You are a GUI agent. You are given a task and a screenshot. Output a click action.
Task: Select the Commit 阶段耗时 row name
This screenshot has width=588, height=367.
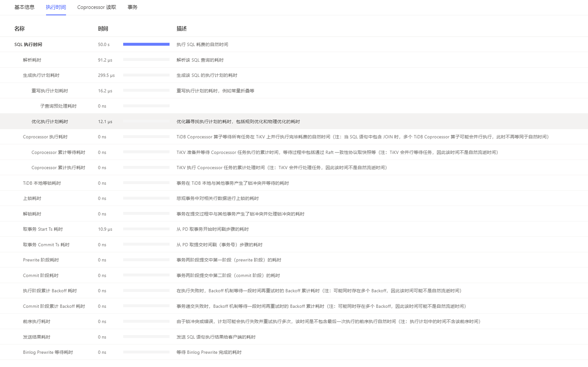pos(41,275)
